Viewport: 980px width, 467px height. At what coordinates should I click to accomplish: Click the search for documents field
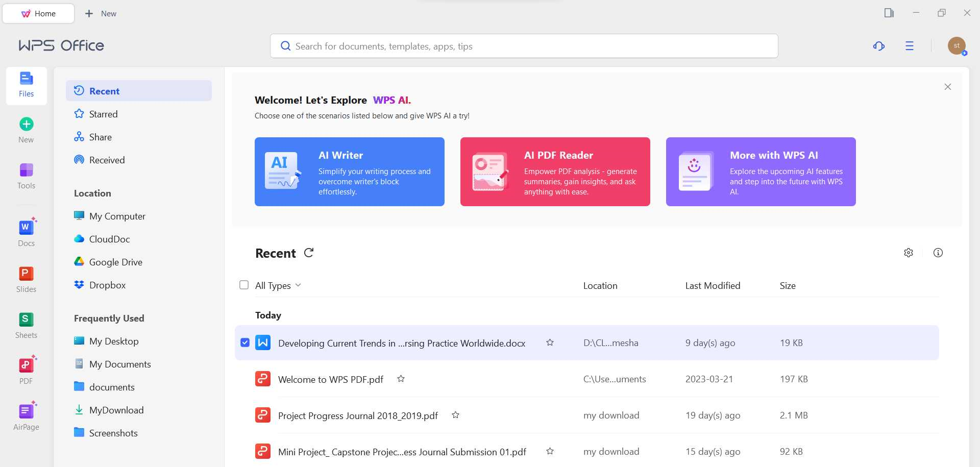tap(524, 46)
